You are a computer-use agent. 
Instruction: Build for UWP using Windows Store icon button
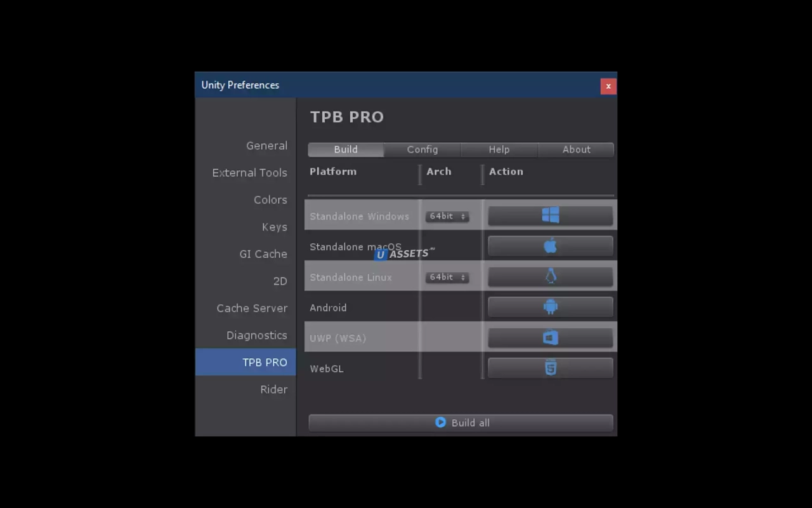(550, 338)
